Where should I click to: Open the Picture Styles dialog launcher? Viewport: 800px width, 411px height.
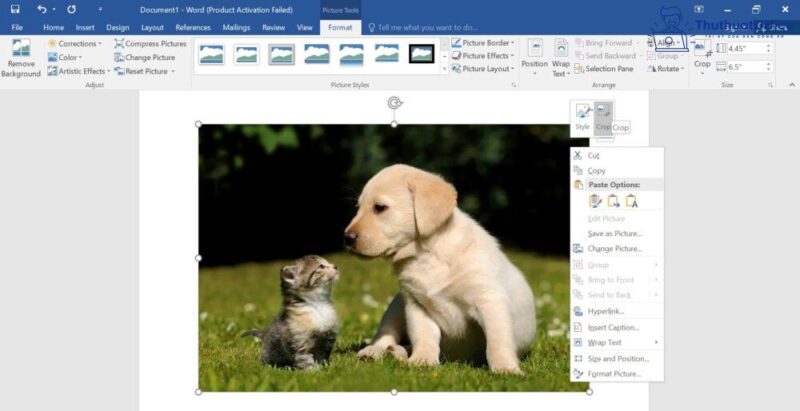(514, 85)
